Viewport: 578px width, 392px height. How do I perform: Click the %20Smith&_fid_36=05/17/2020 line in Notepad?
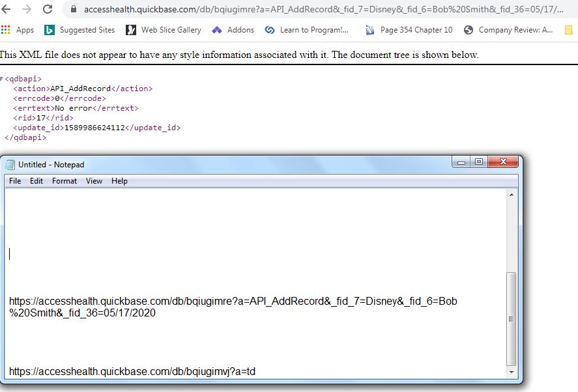tap(82, 313)
